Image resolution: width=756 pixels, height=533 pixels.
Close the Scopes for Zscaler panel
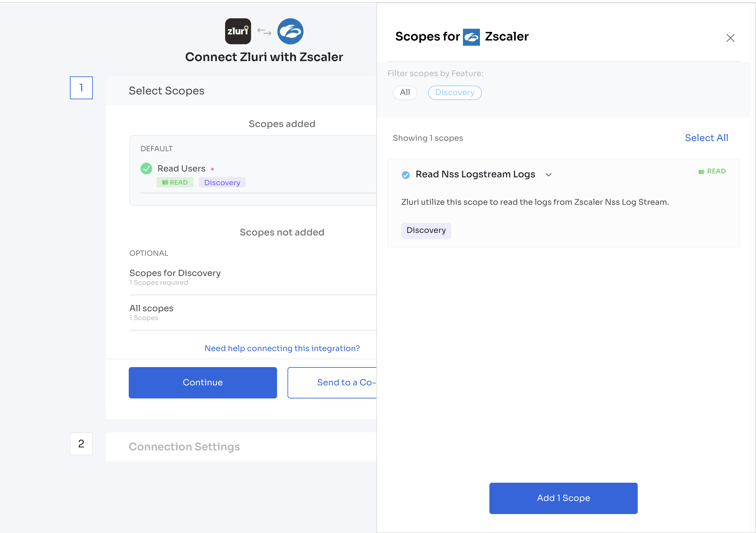click(730, 38)
